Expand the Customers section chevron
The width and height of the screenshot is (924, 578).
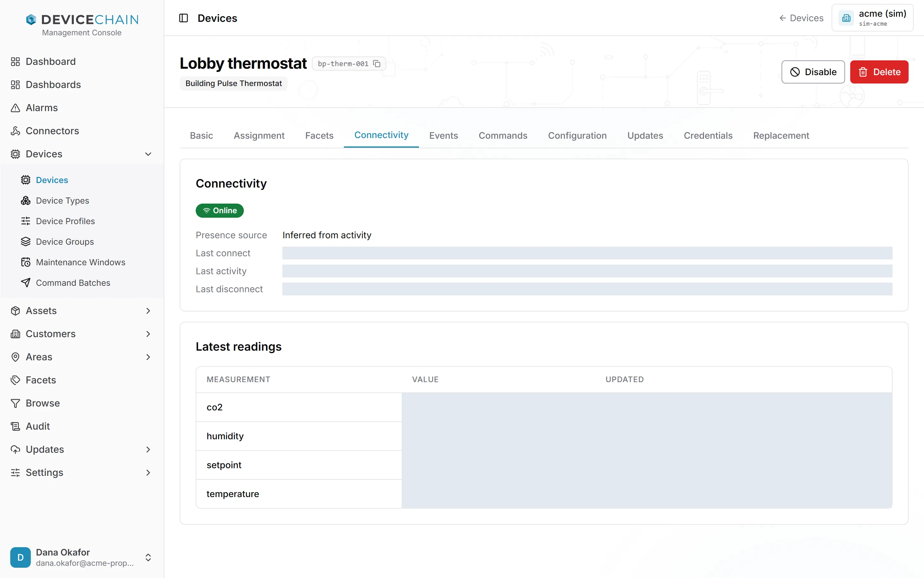coord(148,334)
